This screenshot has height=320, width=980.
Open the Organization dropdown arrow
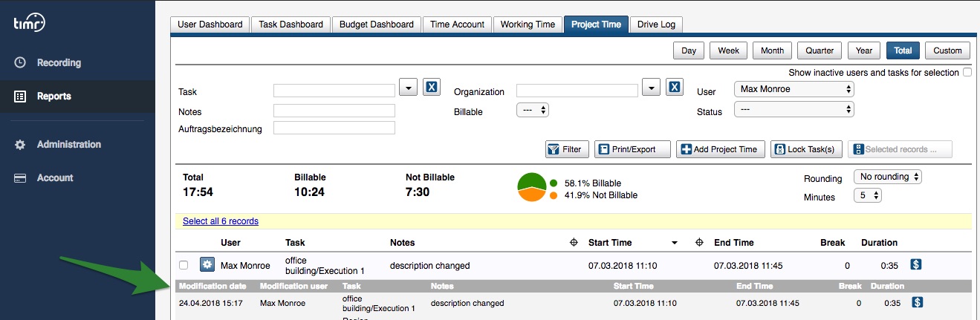(651, 88)
